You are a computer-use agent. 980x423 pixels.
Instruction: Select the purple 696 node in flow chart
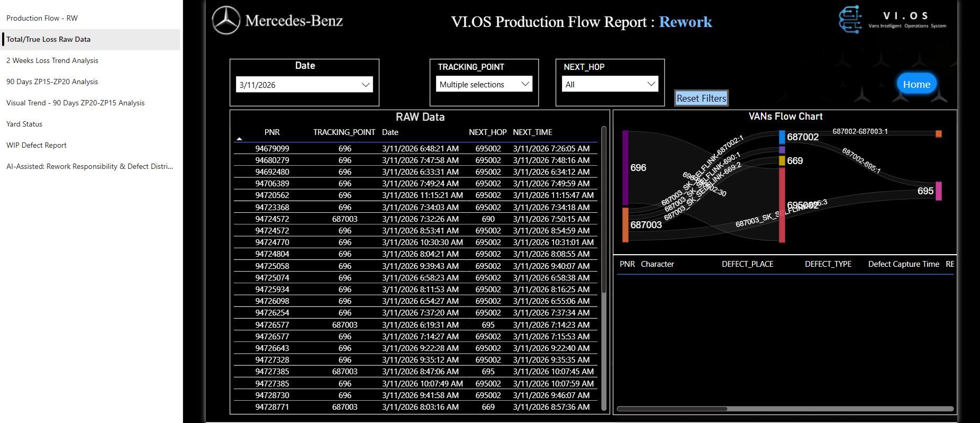tap(625, 168)
